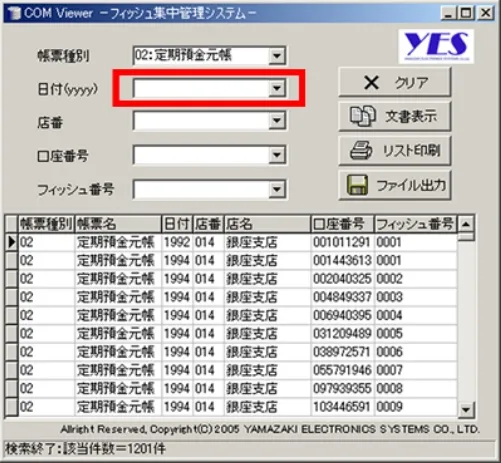Click the 帳票種別 column header

click(46, 224)
